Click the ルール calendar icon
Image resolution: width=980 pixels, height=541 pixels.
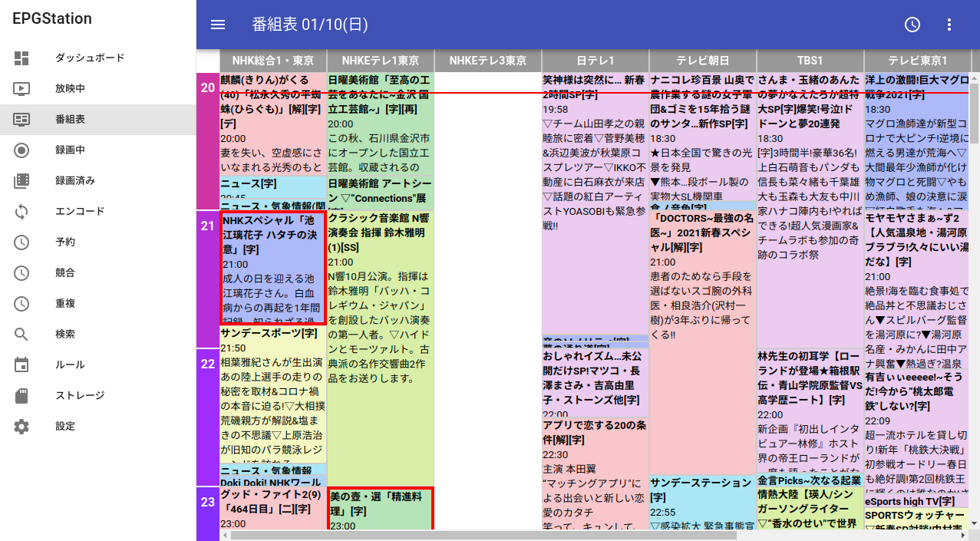(x=21, y=365)
